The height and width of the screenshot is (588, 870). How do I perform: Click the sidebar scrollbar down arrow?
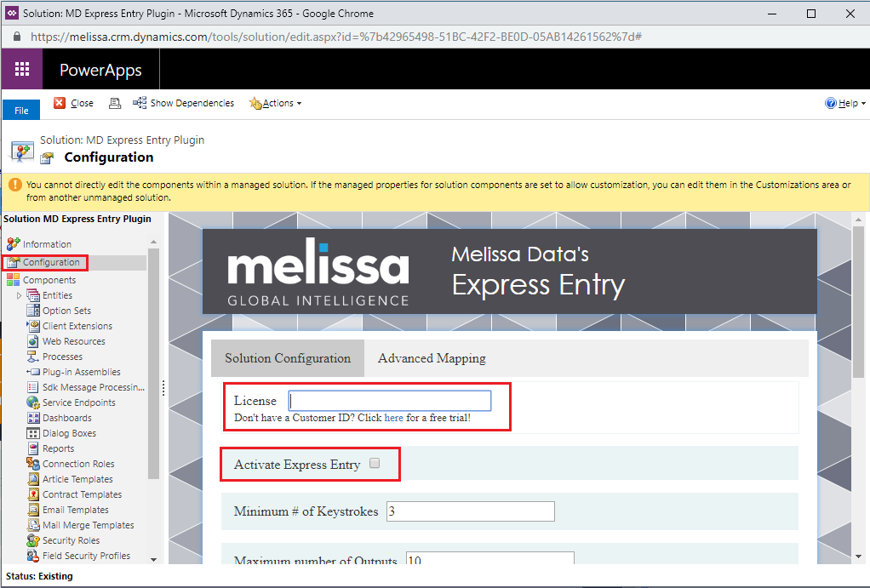pos(153,559)
